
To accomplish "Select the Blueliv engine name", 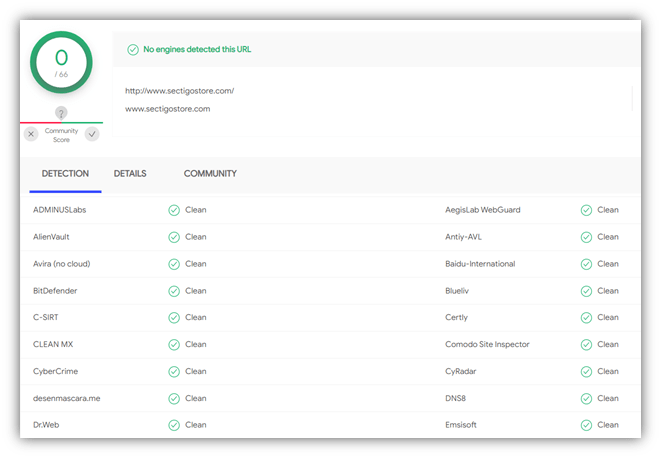I will coord(457,291).
